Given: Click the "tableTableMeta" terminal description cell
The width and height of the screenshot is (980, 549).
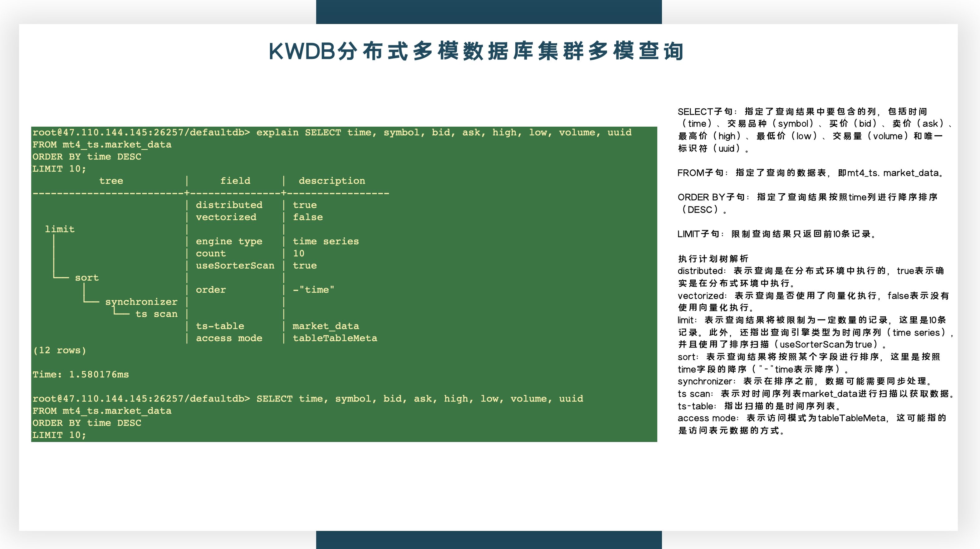Looking at the screenshot, I should [335, 338].
